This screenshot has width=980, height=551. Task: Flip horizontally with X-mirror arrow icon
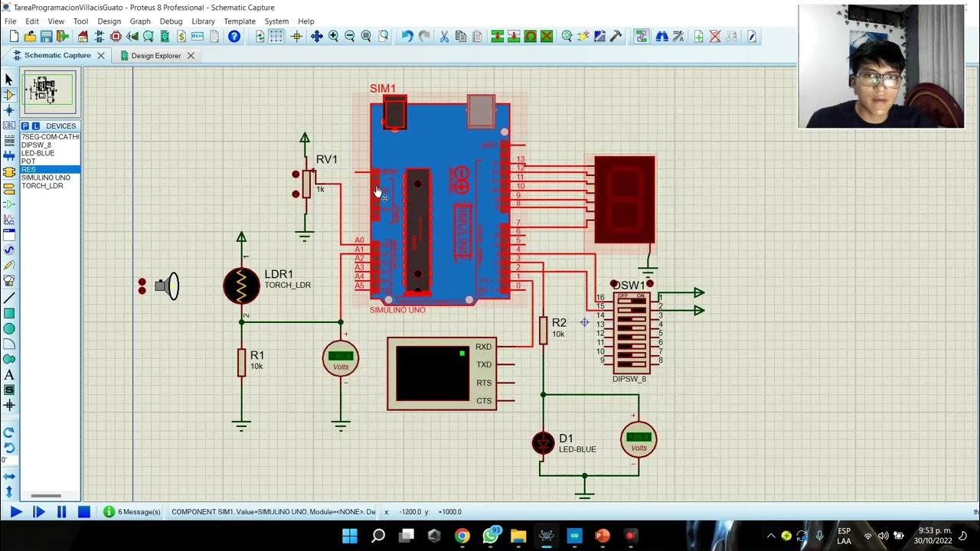coord(9,476)
